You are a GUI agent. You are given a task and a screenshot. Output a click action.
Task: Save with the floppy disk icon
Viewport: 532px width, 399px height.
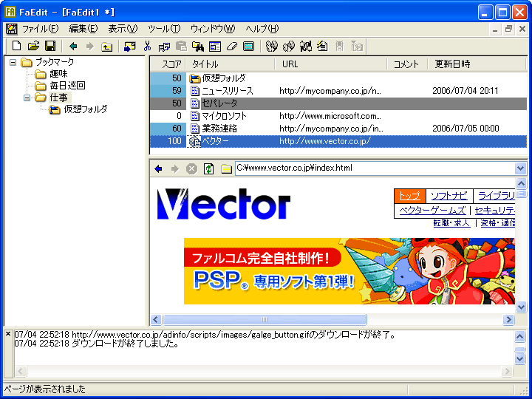[50, 46]
